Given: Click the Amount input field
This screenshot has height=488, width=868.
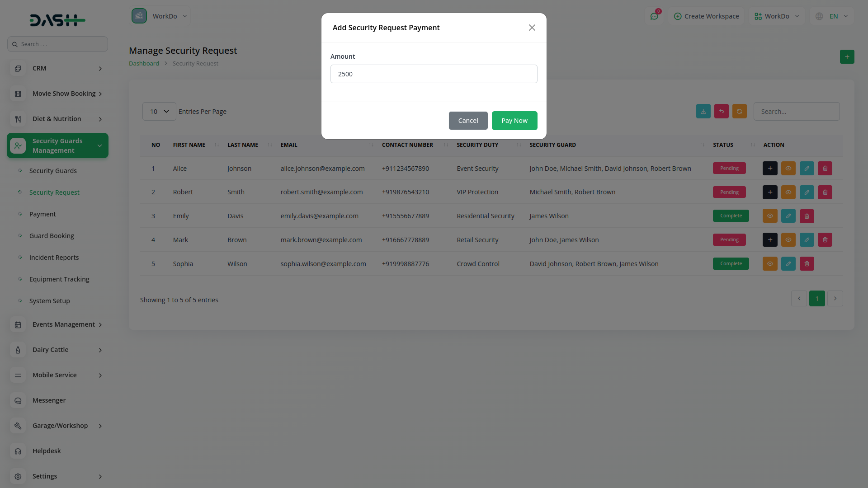Looking at the screenshot, I should click(x=434, y=74).
